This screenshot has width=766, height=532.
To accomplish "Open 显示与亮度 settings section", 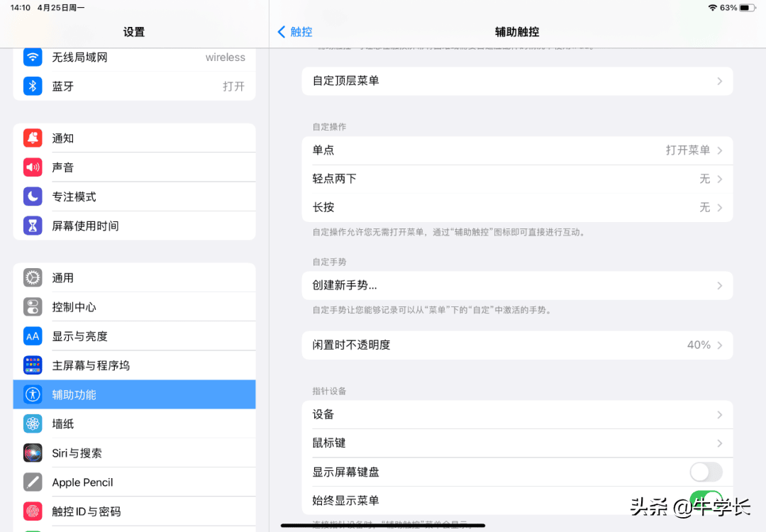I will click(x=134, y=336).
